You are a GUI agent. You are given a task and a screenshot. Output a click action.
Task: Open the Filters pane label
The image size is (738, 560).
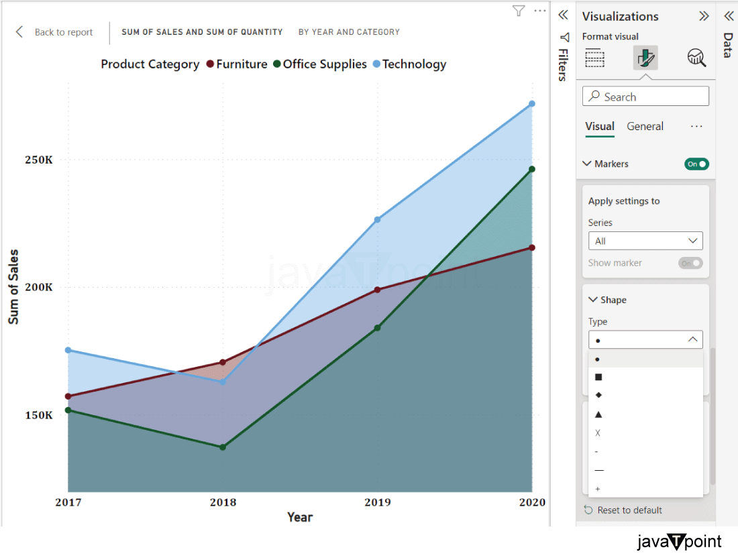(563, 65)
